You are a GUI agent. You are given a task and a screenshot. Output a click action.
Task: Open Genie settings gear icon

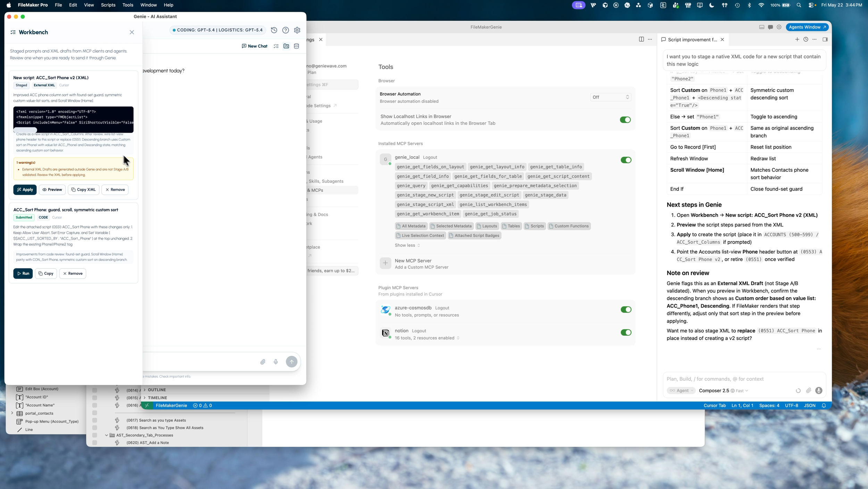click(x=297, y=30)
